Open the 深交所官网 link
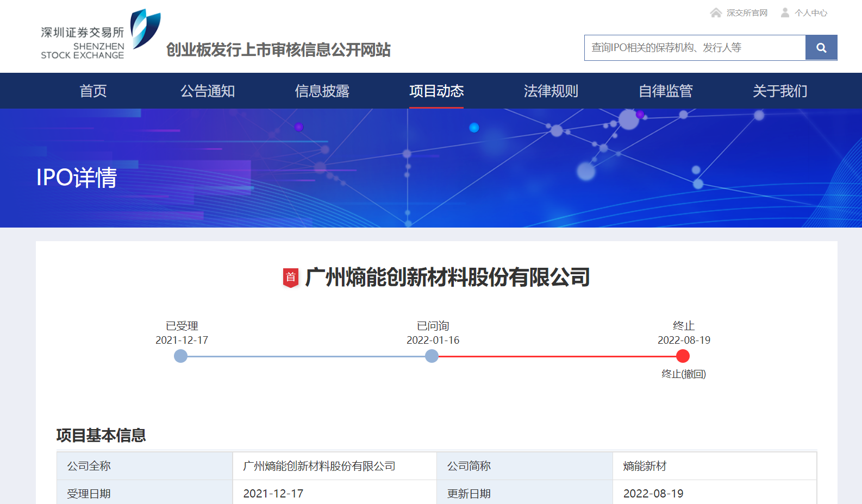This screenshot has height=504, width=862. [x=747, y=13]
